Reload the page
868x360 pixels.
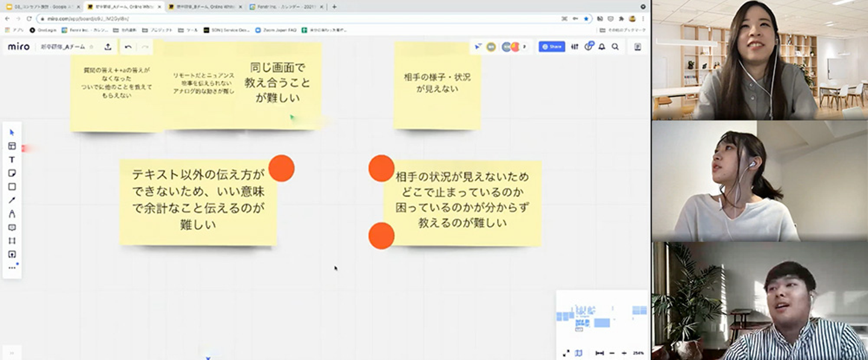(x=29, y=19)
